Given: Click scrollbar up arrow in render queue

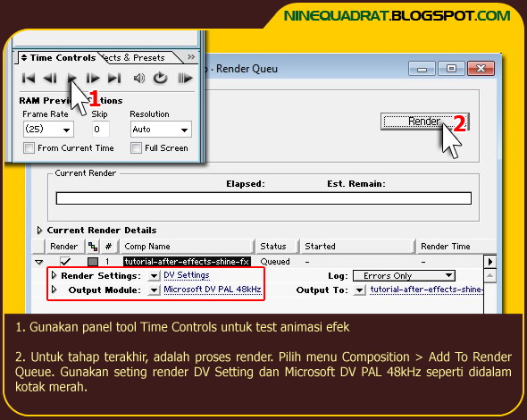Looking at the screenshot, I should pyautogui.click(x=490, y=276).
